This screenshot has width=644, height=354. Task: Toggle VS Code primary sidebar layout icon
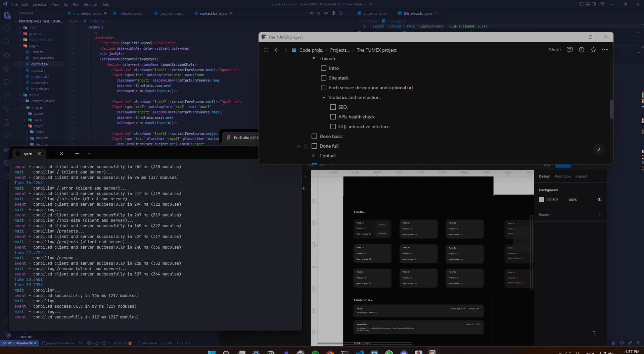point(581,4)
